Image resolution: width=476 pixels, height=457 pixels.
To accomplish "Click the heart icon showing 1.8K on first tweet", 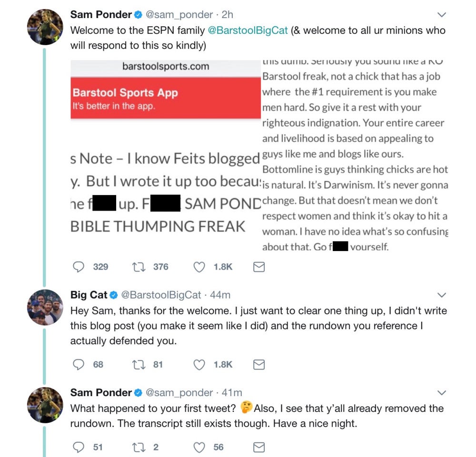I will pos(199,266).
